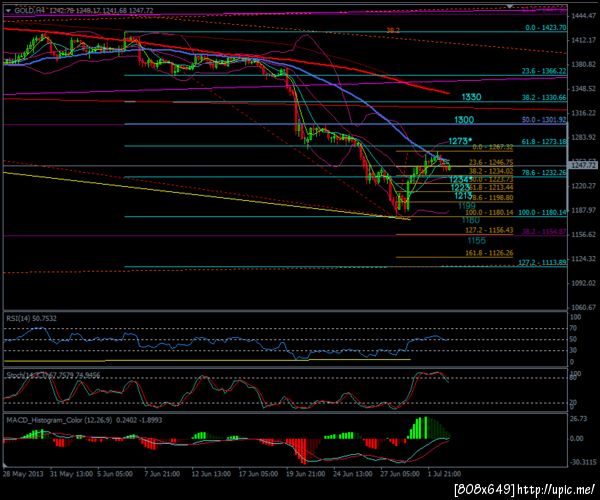The height and width of the screenshot is (500, 600).
Task: Click the small arrow at the time scale start
Action: [5, 466]
